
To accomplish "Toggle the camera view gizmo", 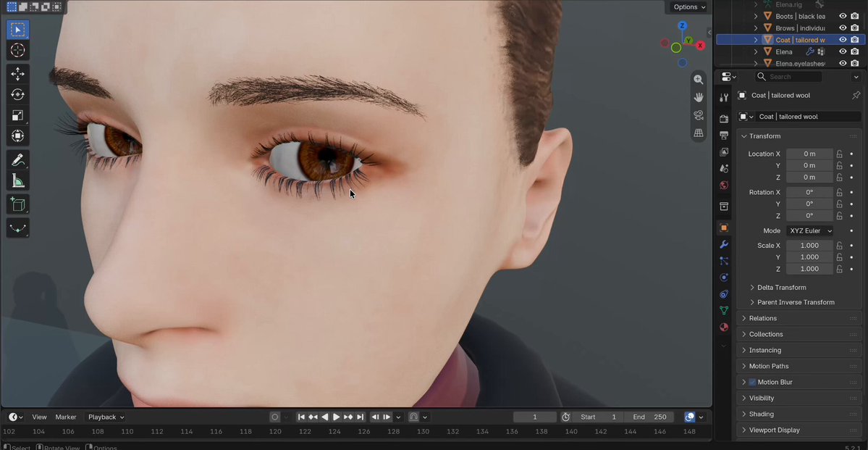I will point(699,115).
